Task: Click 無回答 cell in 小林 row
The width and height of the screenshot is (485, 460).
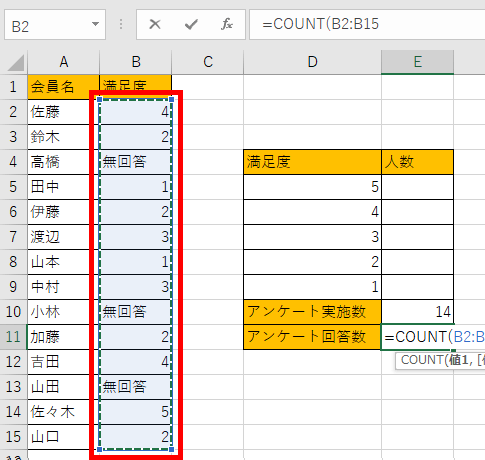Action: click(136, 312)
